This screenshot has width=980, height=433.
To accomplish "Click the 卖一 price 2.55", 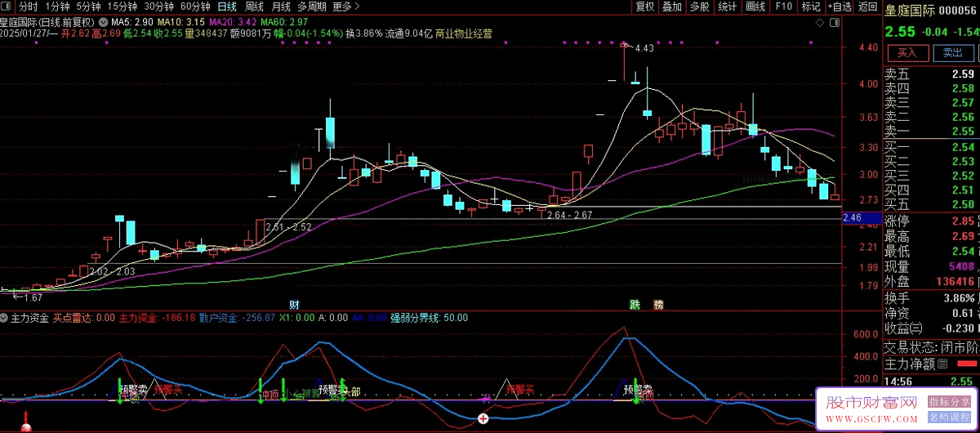I will [x=963, y=132].
